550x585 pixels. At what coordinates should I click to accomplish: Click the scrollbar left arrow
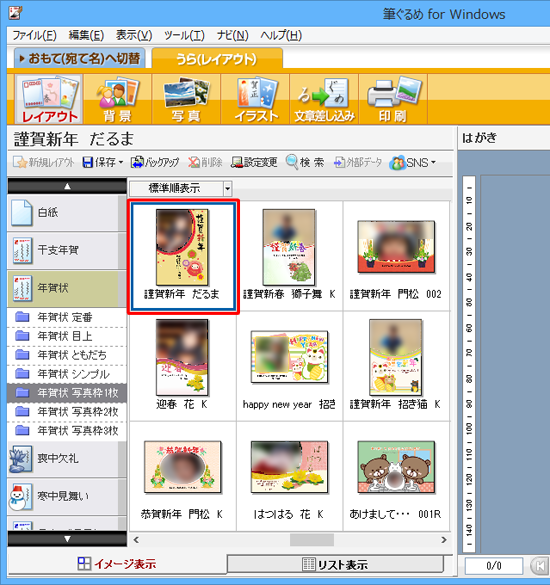point(136,540)
